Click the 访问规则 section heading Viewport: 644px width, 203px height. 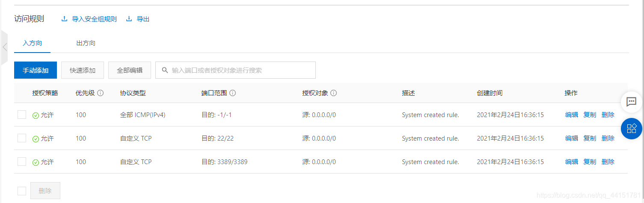(x=29, y=19)
